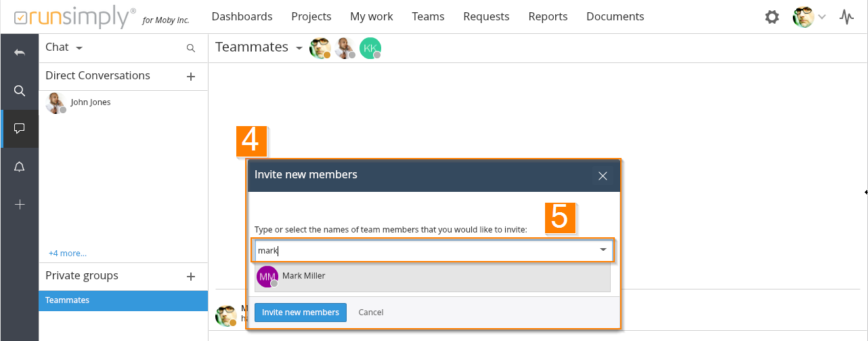Add a new direct conversation
Image resolution: width=868 pixels, height=341 pixels.
coord(191,77)
